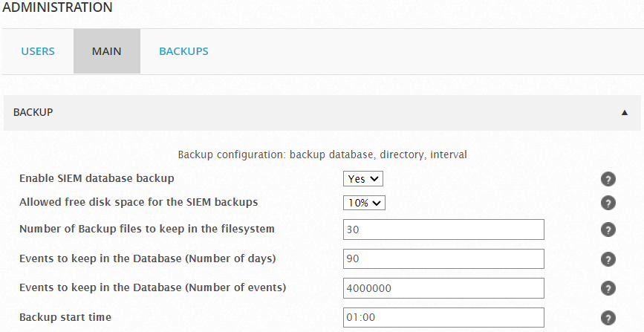Click the ADMINISTRATION page heading
Screen dimensions: 644x332
(57, 7)
